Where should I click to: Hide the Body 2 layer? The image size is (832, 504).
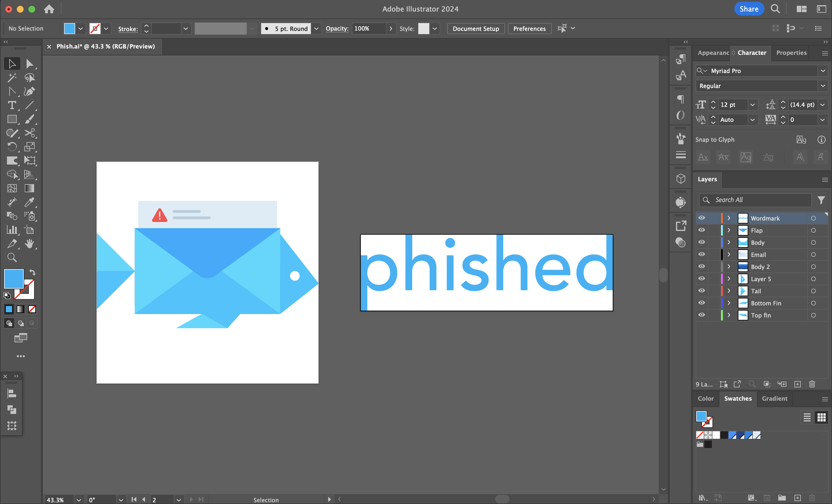coord(702,266)
